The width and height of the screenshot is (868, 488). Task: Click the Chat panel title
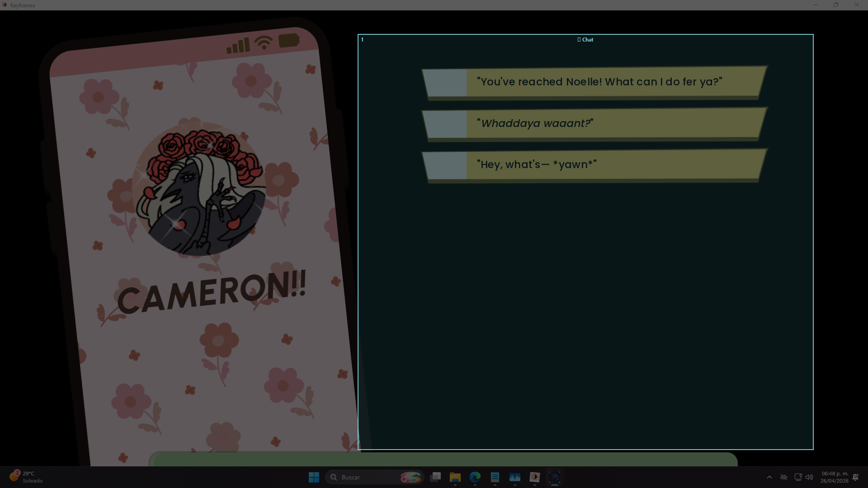tap(585, 40)
